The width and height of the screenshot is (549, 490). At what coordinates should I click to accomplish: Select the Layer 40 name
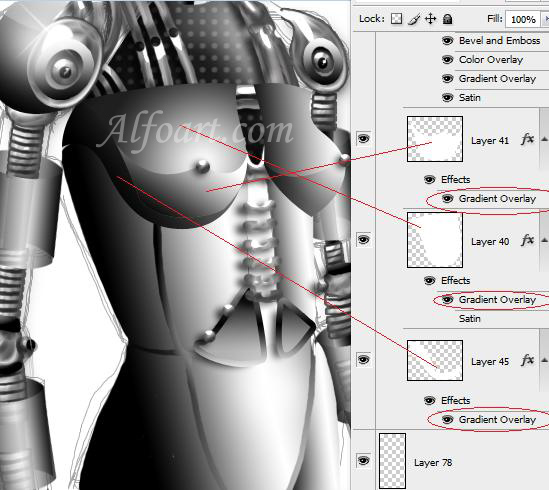click(490, 242)
